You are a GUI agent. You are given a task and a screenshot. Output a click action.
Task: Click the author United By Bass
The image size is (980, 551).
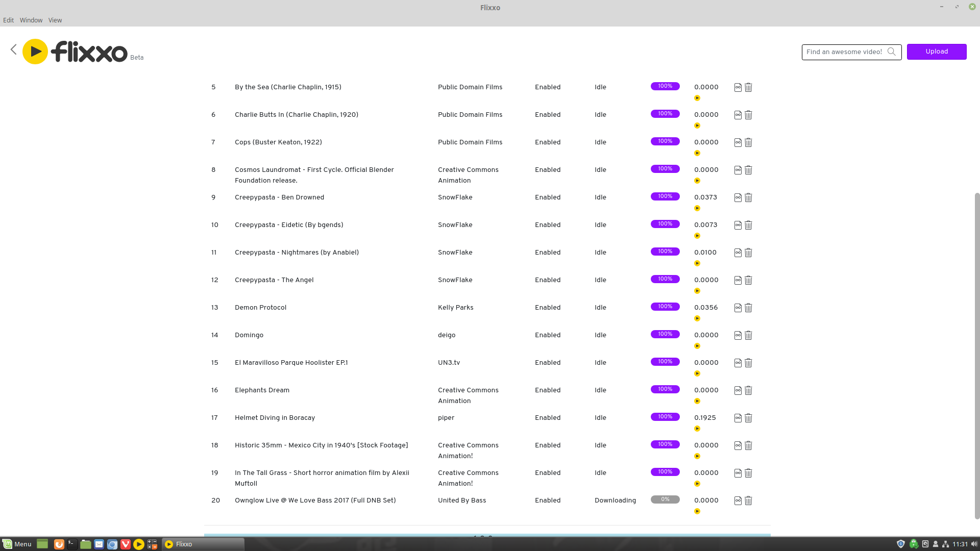(462, 500)
